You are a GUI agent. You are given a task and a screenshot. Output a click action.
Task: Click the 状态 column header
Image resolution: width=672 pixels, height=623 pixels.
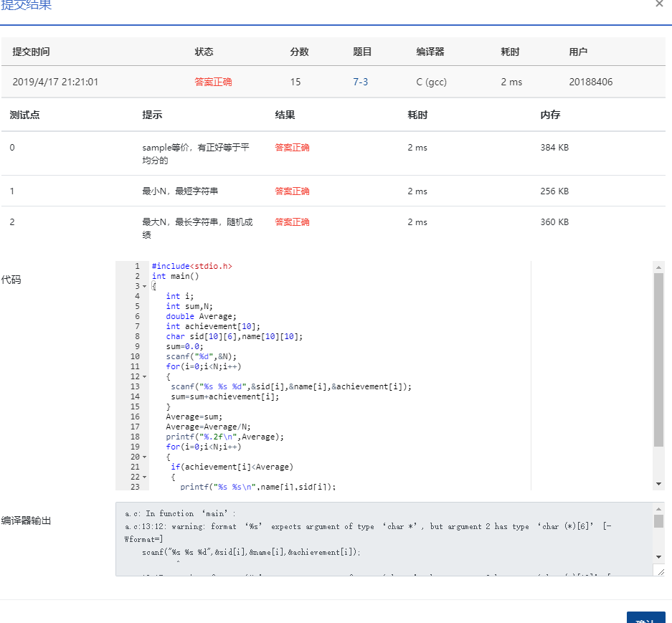(204, 52)
